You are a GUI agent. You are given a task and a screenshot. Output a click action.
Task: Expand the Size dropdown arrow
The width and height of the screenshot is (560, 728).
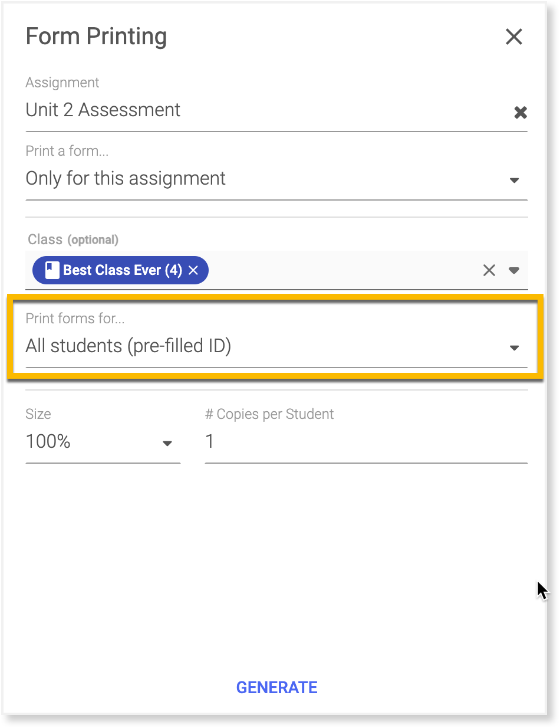click(x=167, y=443)
